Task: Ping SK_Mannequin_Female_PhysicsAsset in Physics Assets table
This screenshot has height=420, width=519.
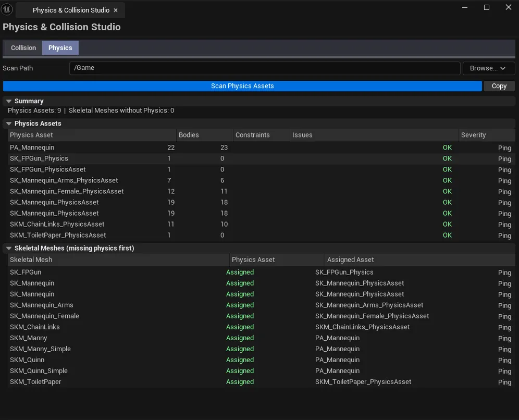Action: [504, 192]
